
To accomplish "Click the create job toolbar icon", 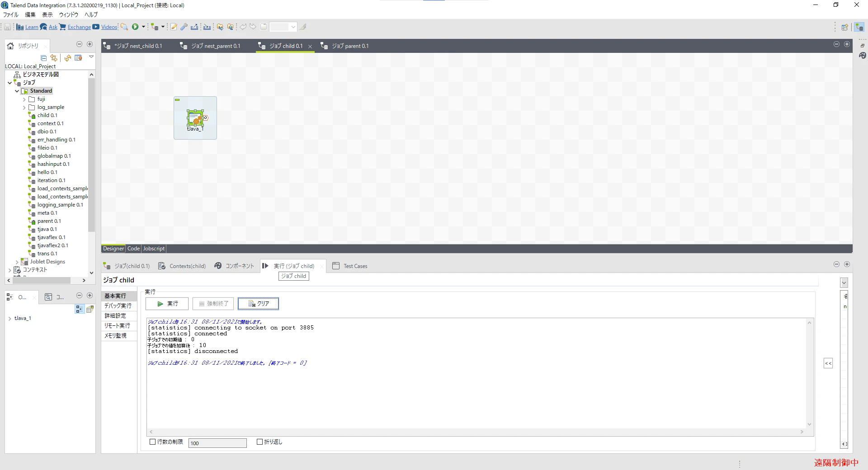I will pos(155,27).
